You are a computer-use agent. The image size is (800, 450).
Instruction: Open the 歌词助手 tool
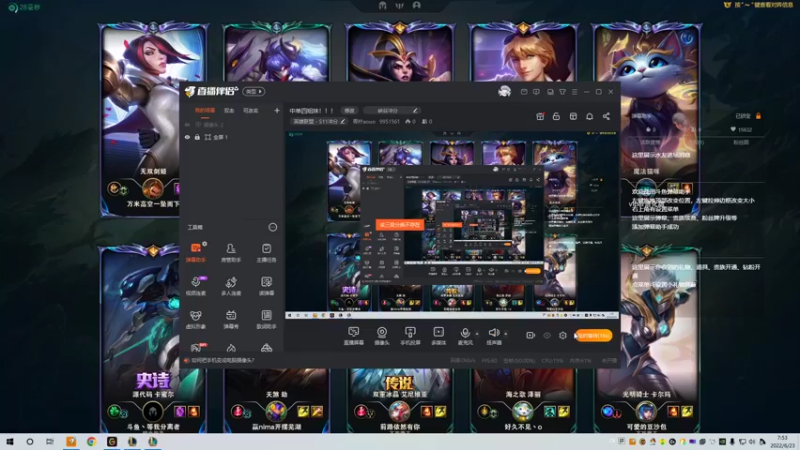266,319
